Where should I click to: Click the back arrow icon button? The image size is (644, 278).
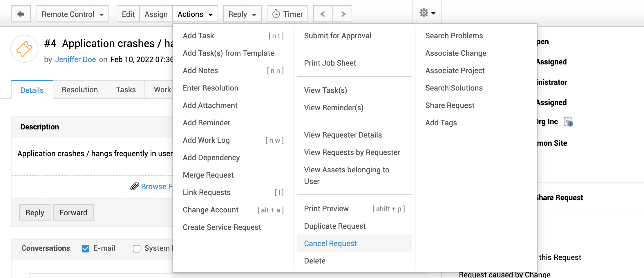pyautogui.click(x=21, y=14)
